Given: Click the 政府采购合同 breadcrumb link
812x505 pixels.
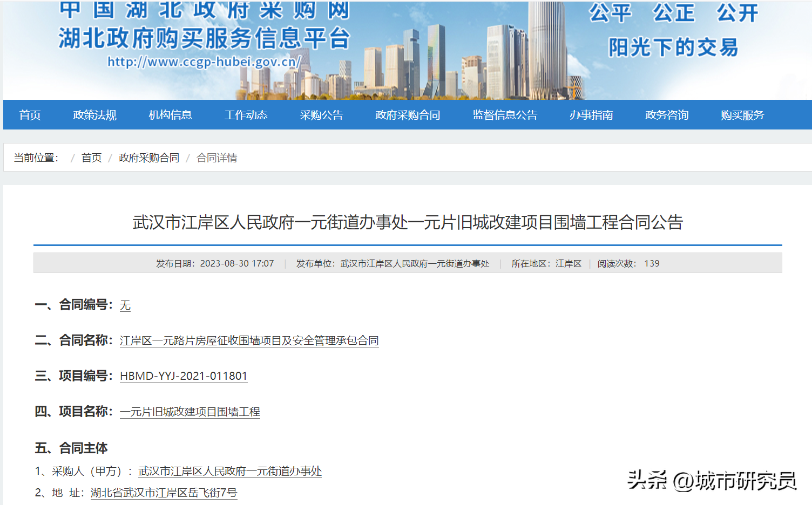Looking at the screenshot, I should click(149, 158).
